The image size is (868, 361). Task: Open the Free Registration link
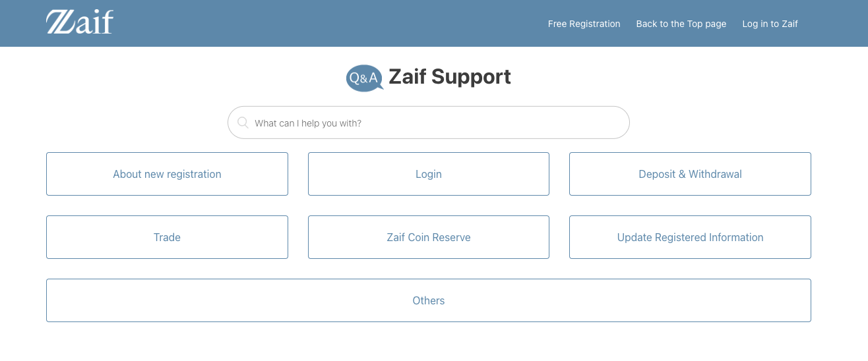[x=584, y=24]
